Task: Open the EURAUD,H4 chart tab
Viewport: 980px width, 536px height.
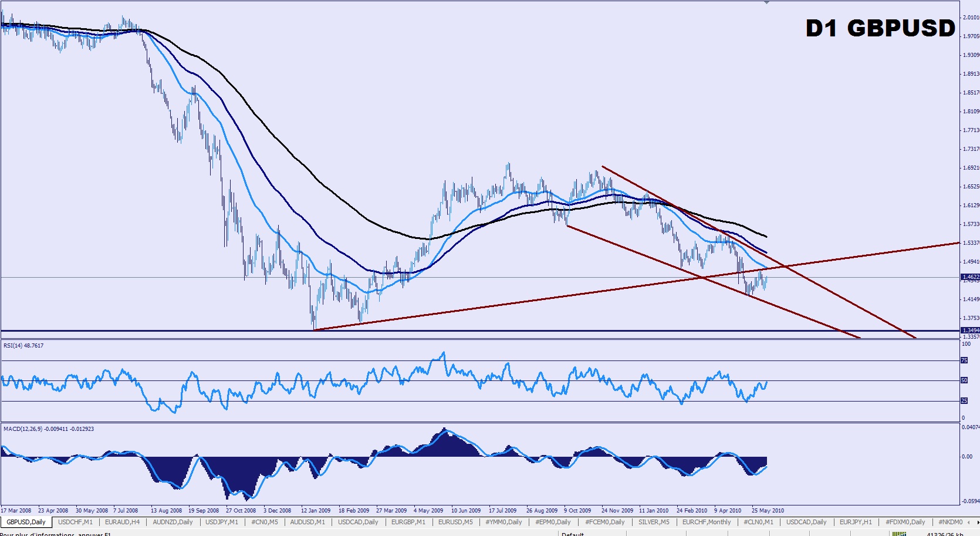Action: click(x=122, y=522)
